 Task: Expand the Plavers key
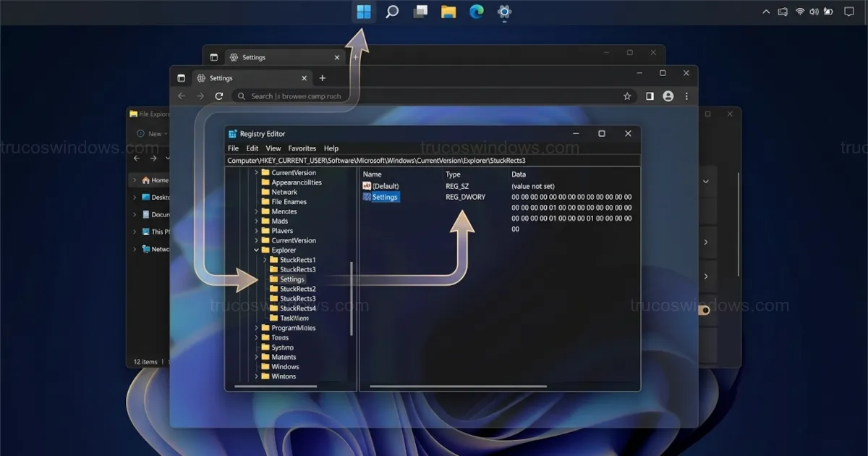coord(257,231)
